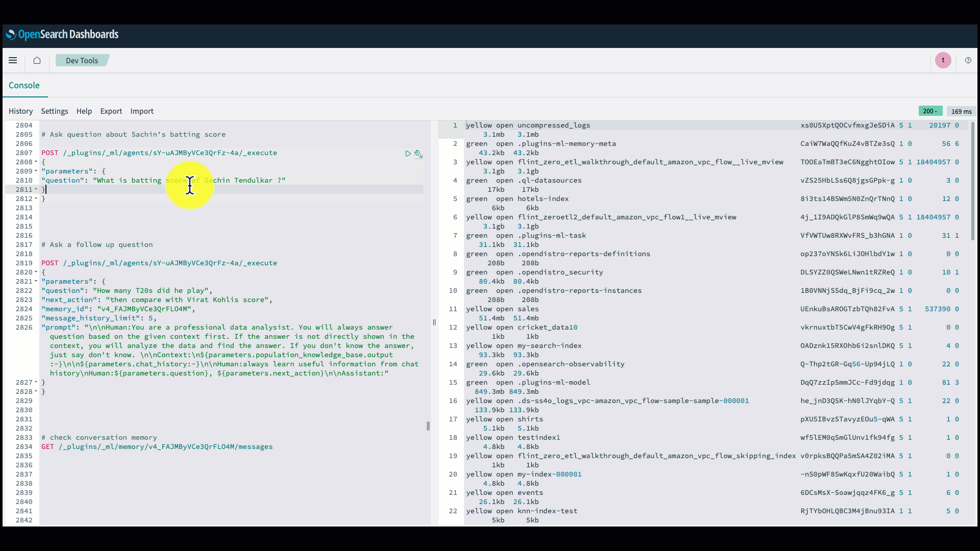Open the user avatar menu

tap(943, 60)
